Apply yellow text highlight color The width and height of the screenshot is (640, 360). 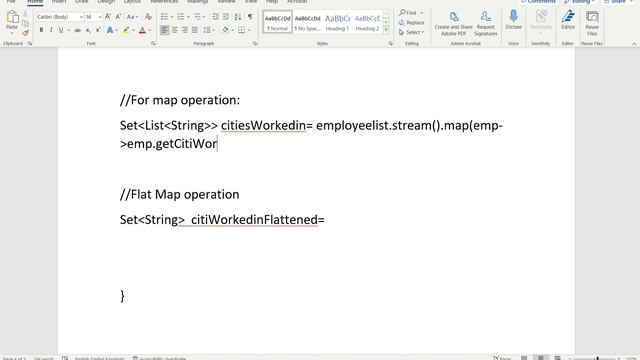[x=127, y=30]
